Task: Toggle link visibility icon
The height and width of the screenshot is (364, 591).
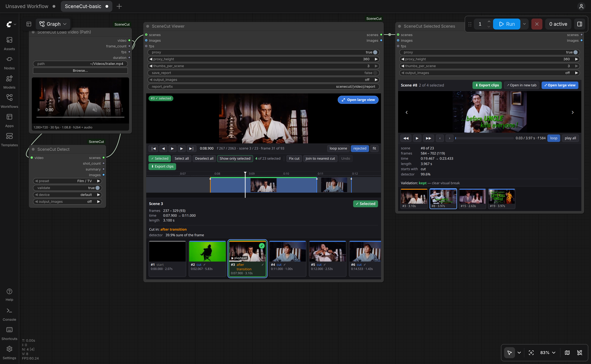Action: [x=580, y=353]
